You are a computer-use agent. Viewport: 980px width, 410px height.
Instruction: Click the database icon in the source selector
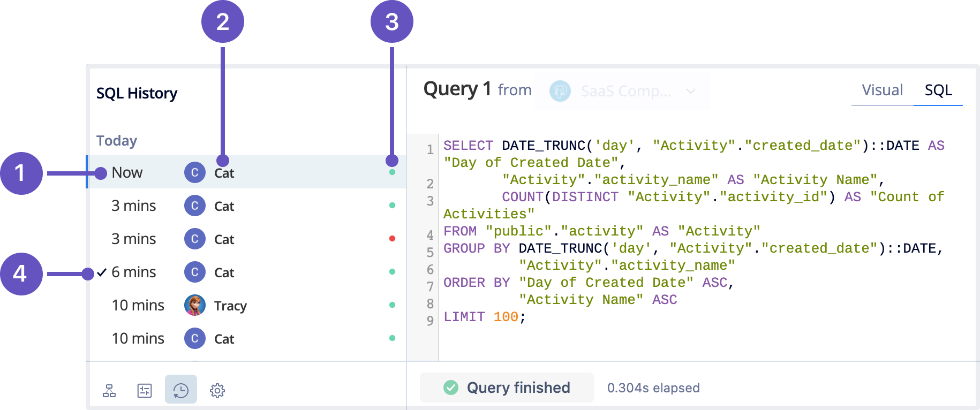[560, 91]
